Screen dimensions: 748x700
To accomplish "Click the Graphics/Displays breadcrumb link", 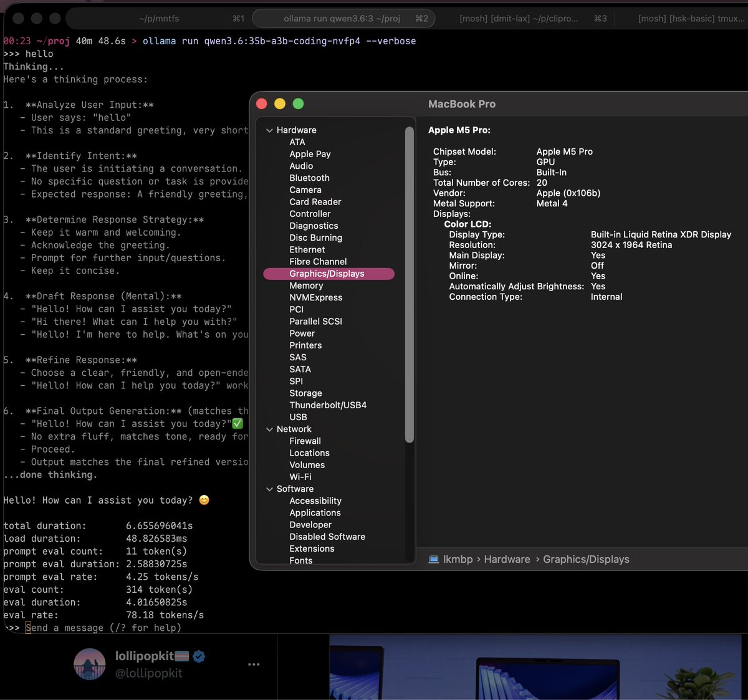I will (586, 559).
